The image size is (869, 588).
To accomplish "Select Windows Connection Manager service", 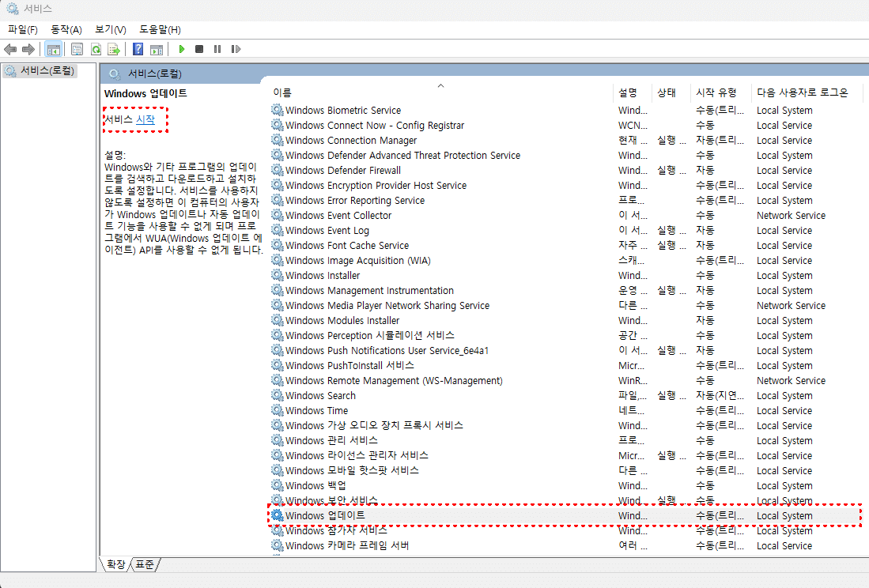I will [x=565, y=140].
